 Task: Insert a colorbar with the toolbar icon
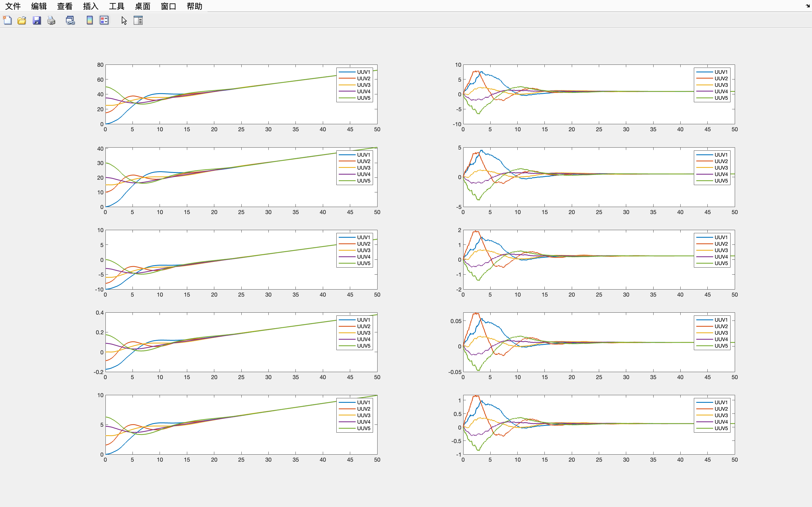90,21
